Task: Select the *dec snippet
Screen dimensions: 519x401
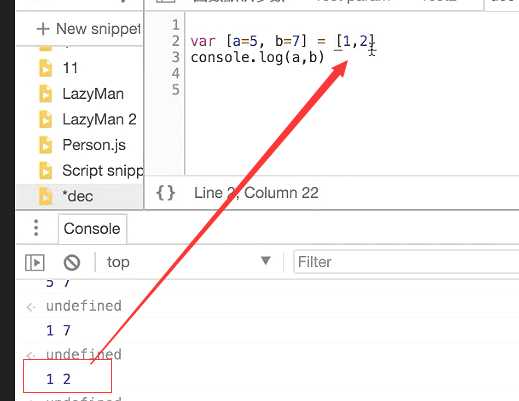Action: [78, 196]
